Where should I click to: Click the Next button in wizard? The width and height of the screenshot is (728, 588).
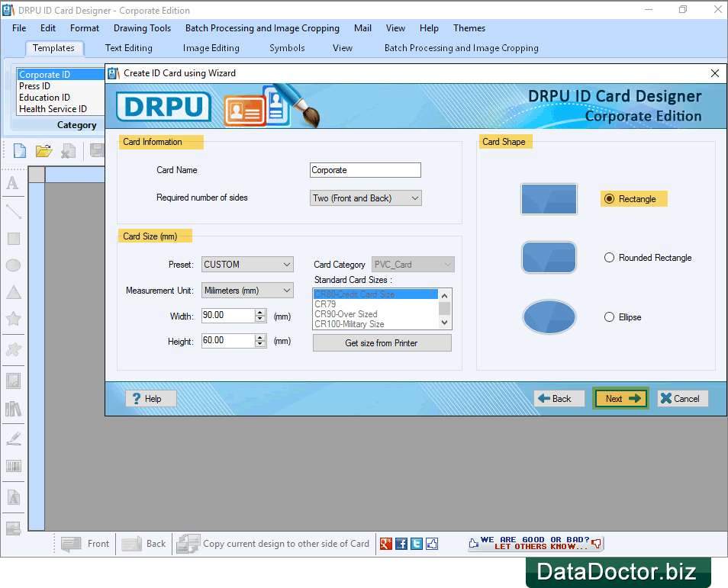(620, 399)
